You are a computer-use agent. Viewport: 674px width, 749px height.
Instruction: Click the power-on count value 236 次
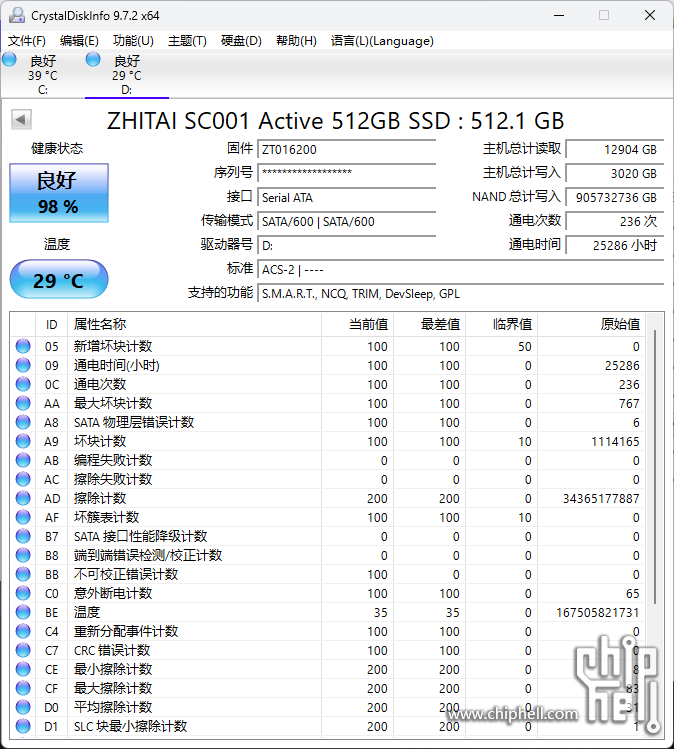615,221
